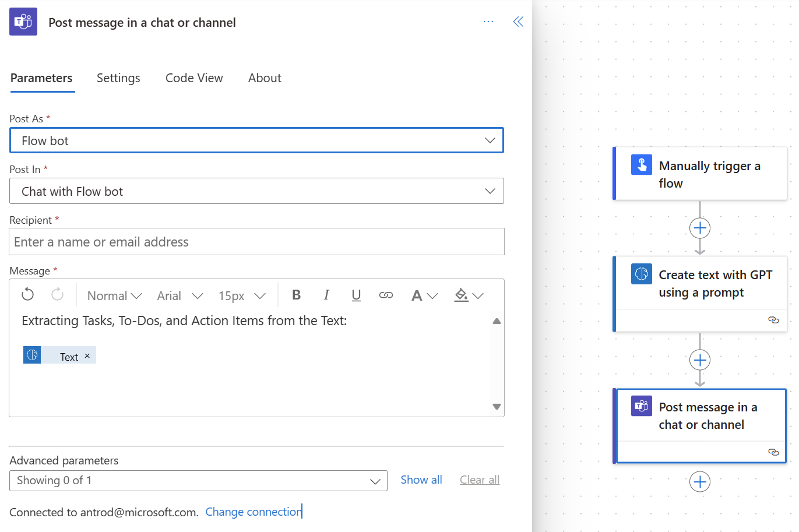Switch to the Settings tab
Viewport: 799px width, 532px height.
point(118,78)
